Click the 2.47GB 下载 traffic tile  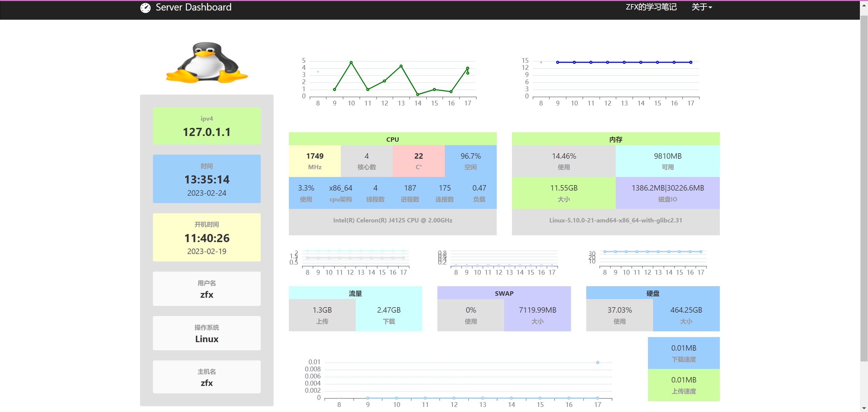[389, 315]
